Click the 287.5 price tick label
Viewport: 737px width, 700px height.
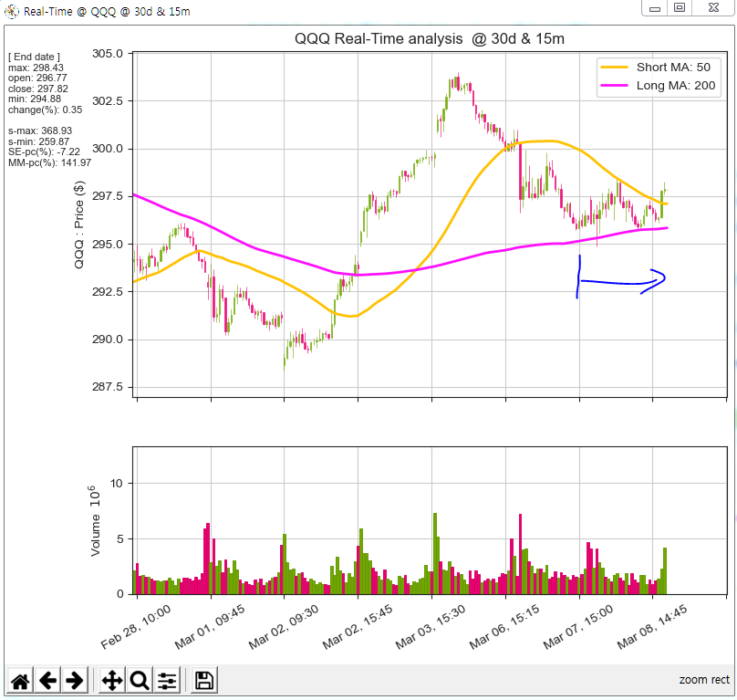(108, 387)
